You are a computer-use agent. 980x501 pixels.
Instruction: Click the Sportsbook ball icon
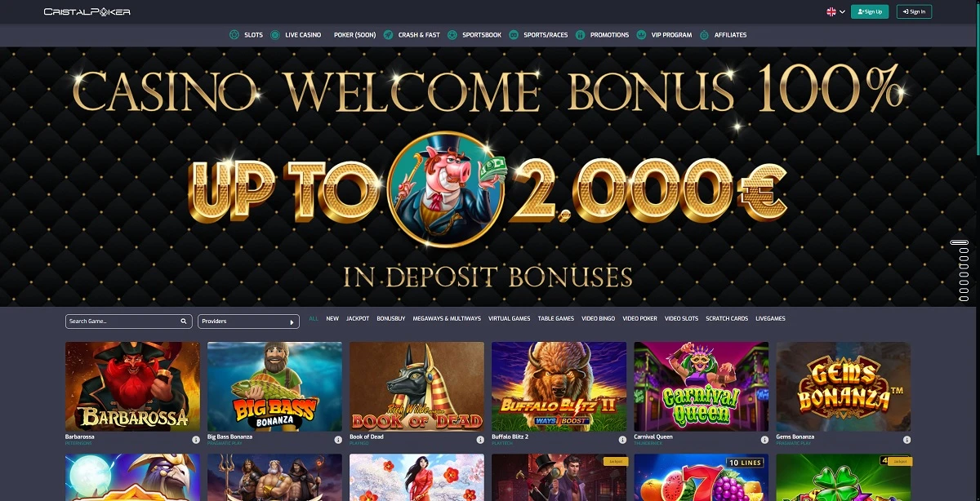[452, 35]
